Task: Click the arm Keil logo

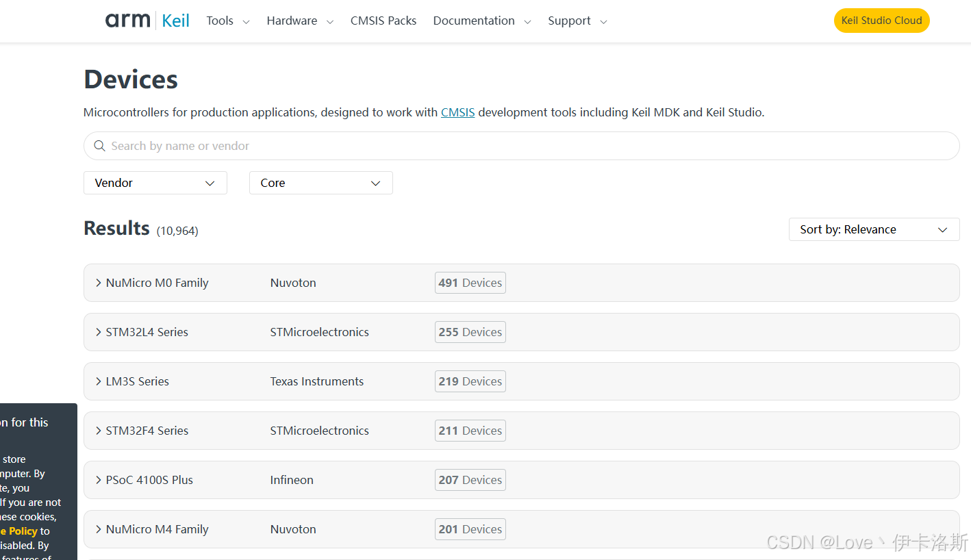Action: (147, 21)
